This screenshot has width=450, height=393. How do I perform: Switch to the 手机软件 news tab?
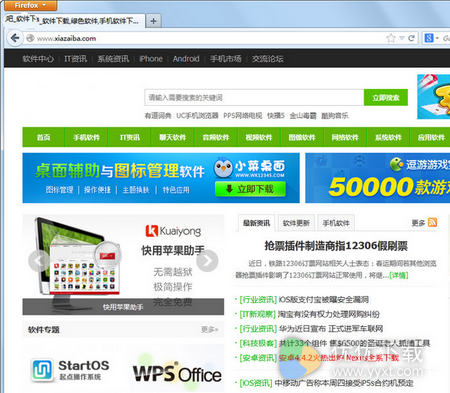(x=336, y=223)
